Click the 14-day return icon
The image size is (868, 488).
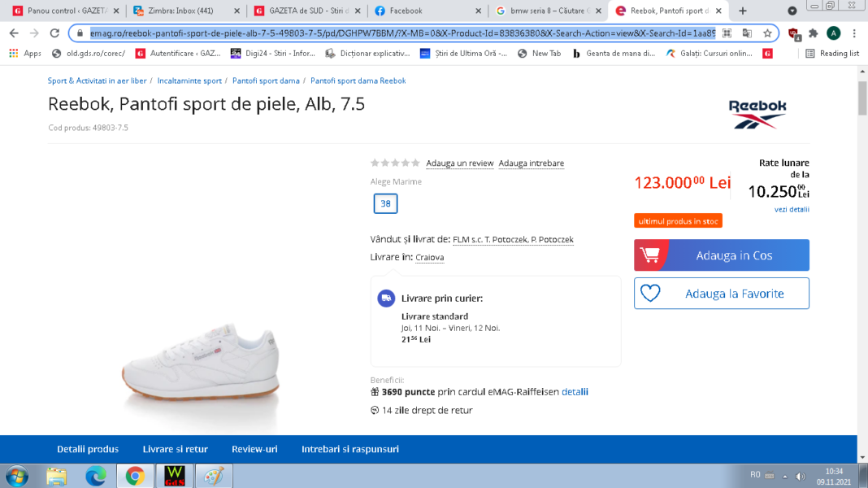click(x=375, y=410)
